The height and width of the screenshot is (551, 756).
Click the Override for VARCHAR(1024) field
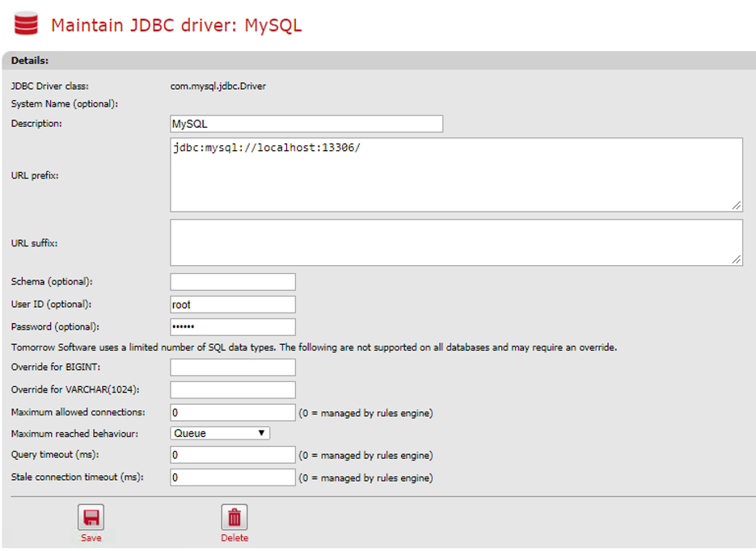233,390
